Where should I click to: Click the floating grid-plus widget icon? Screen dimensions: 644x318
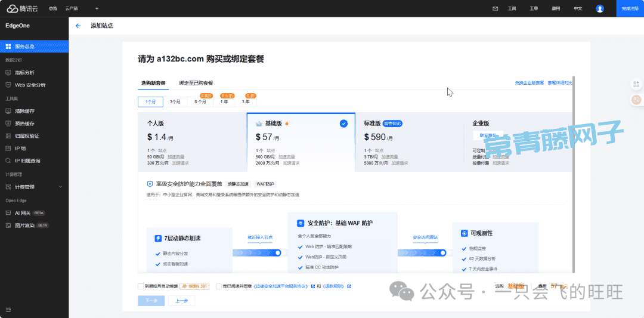coord(636,84)
